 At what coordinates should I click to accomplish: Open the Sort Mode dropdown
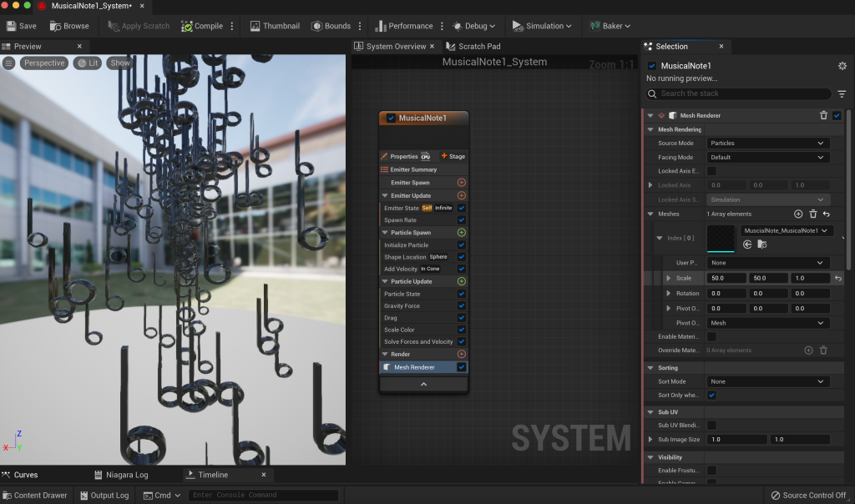[x=767, y=381]
